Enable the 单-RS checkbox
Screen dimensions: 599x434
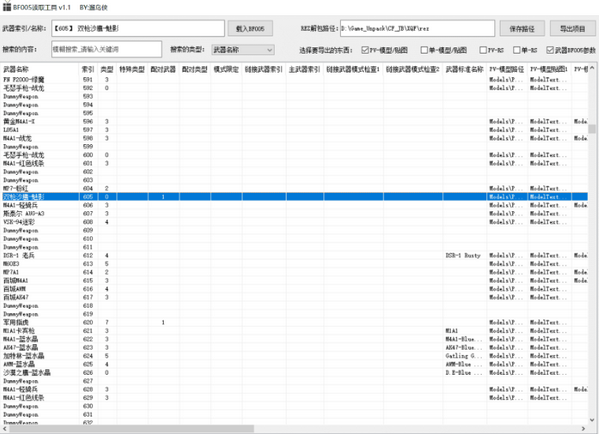(x=516, y=50)
